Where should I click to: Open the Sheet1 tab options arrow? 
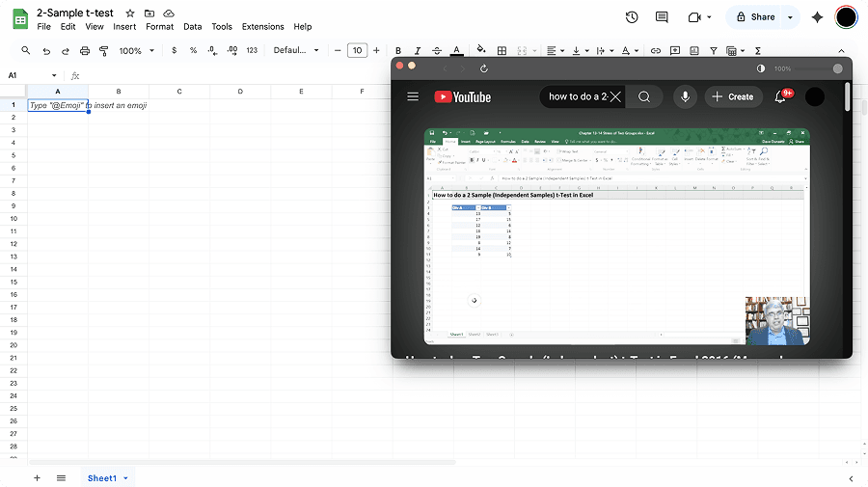125,478
